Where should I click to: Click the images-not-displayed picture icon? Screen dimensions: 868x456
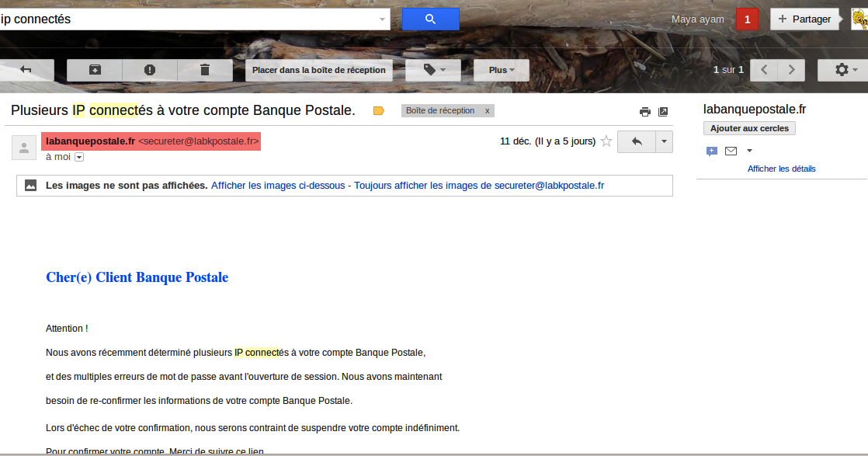(31, 186)
